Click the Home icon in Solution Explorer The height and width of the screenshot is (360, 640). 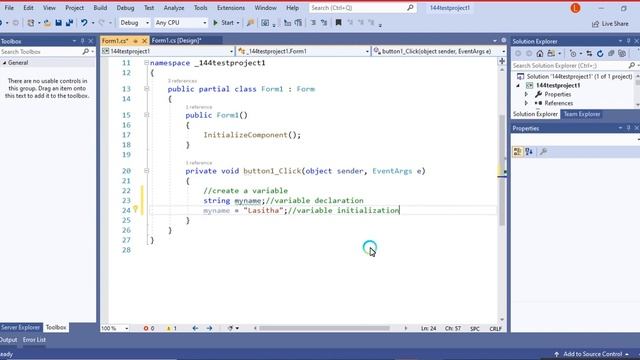coord(540,53)
